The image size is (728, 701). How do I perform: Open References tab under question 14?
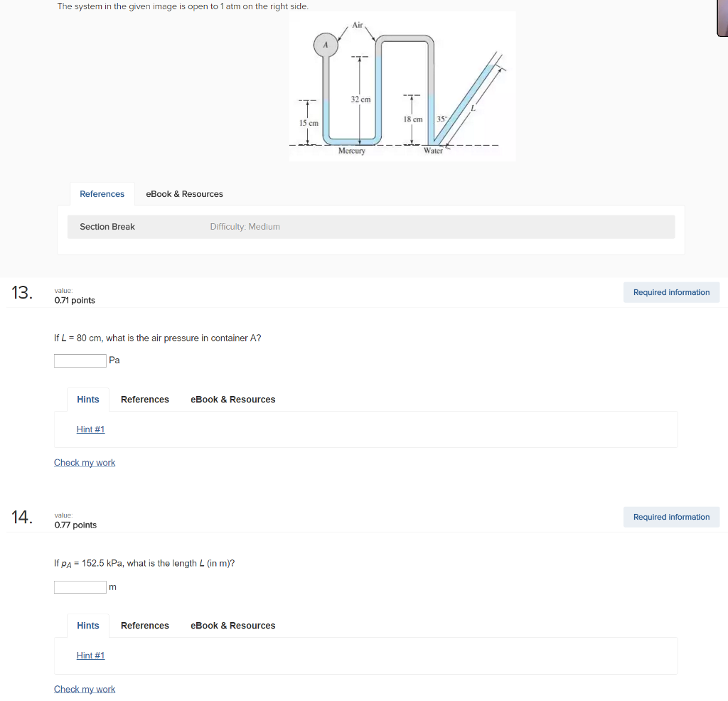(145, 626)
